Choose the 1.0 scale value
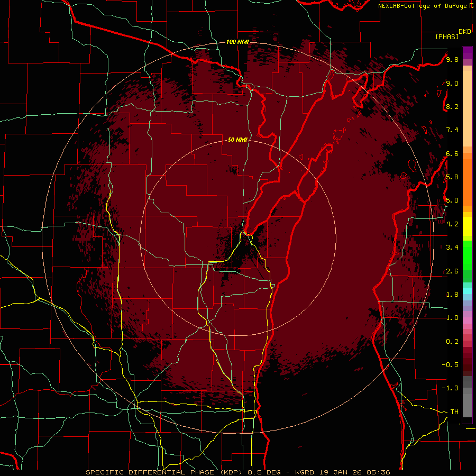 click(x=452, y=318)
